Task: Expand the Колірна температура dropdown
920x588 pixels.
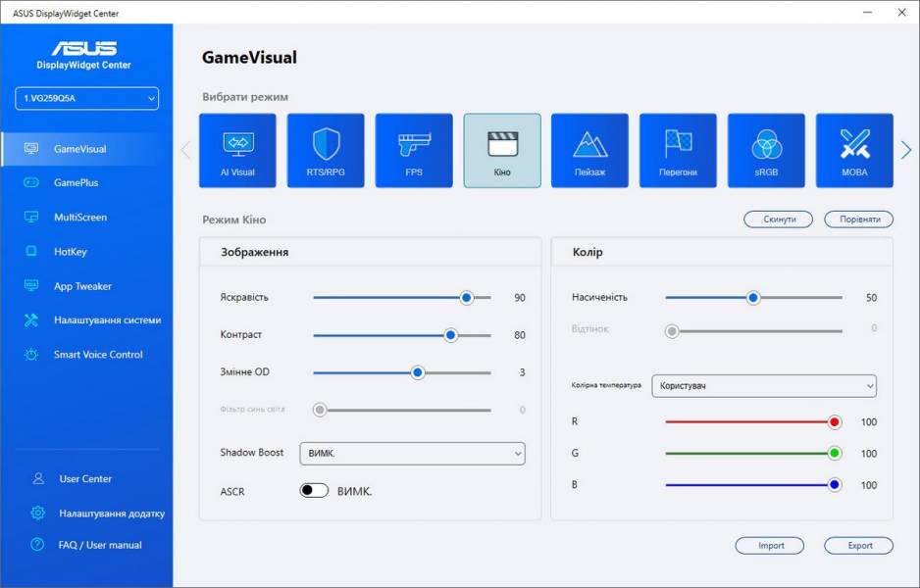Action: click(x=764, y=386)
